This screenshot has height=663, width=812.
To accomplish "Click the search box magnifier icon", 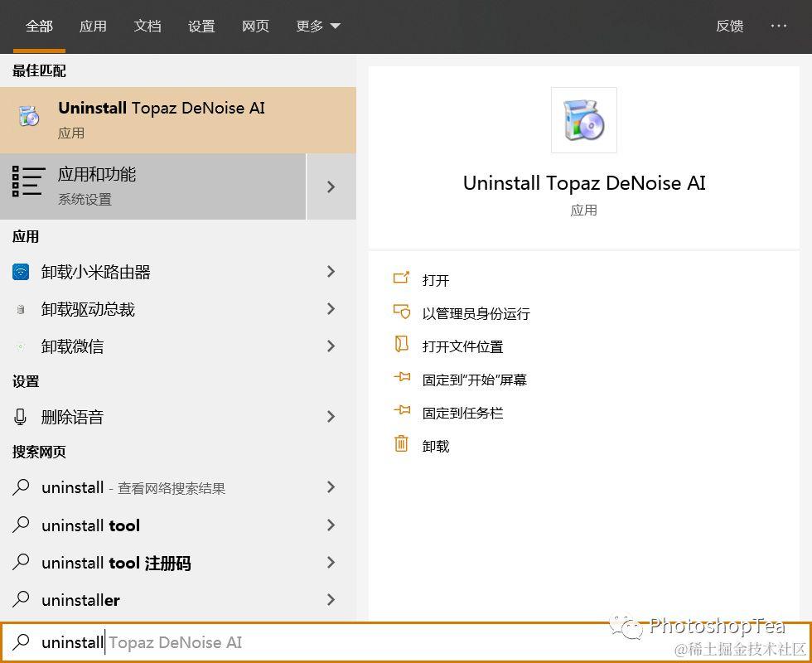I will pos(21,641).
